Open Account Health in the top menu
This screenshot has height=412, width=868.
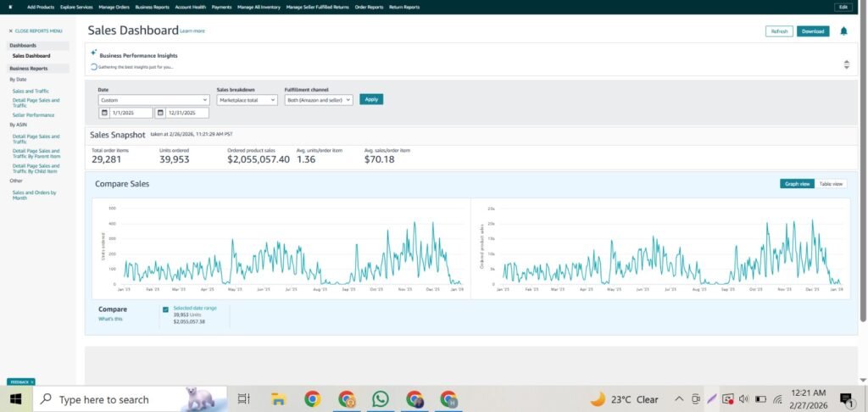[x=189, y=7]
